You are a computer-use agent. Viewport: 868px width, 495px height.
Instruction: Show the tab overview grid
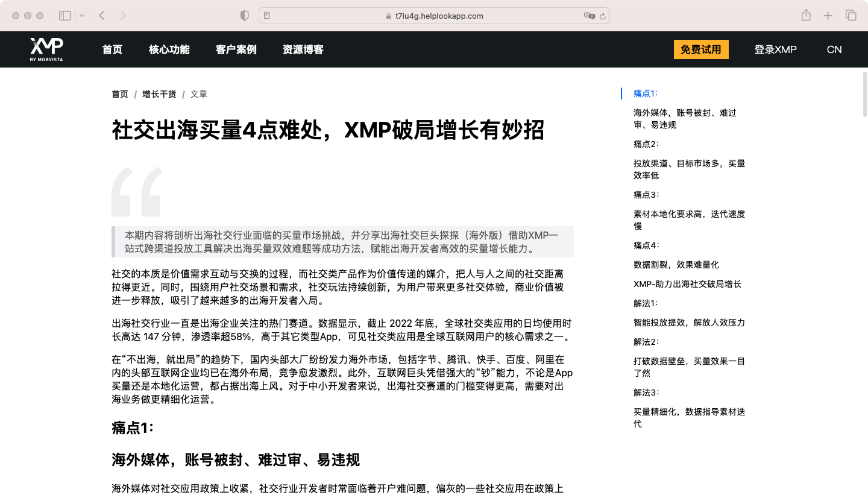[851, 16]
